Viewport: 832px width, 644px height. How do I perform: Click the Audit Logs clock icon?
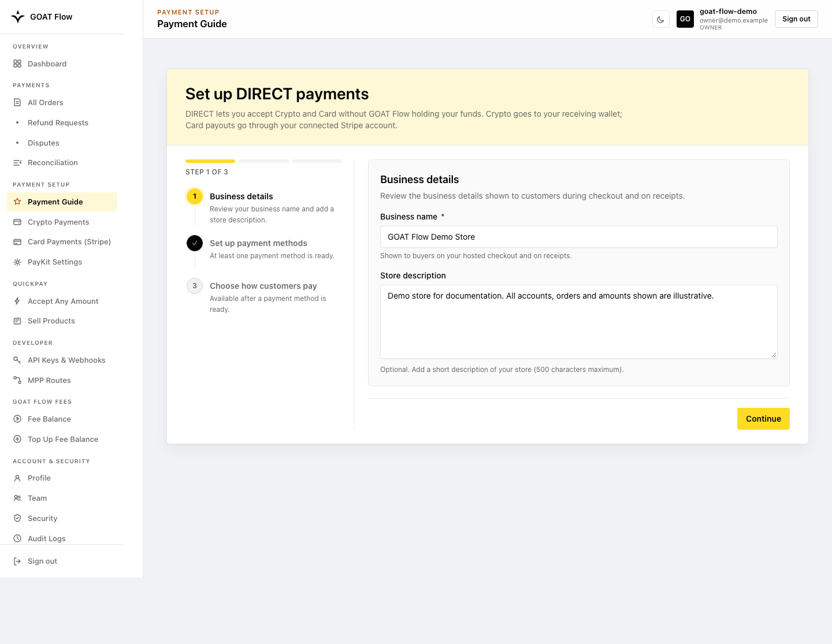tap(17, 538)
